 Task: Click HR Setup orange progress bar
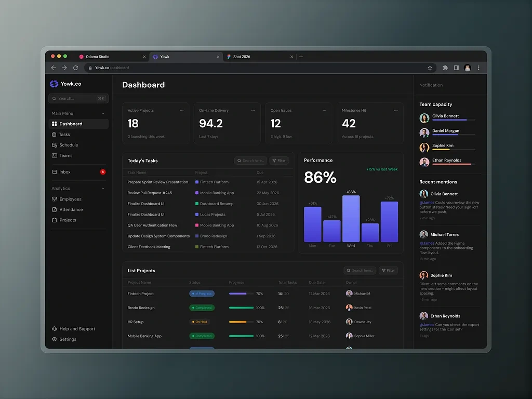[x=241, y=322]
